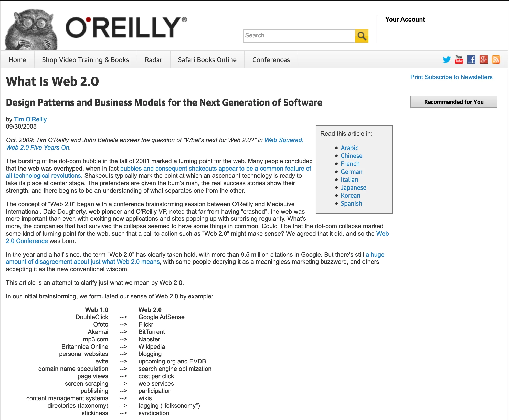
Task: Open the Facebook social icon
Action: point(471,59)
